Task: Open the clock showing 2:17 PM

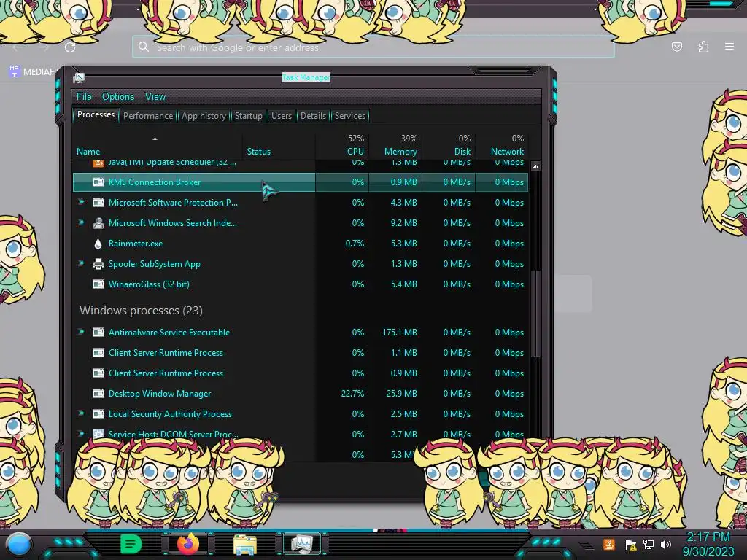Action: coord(708,544)
